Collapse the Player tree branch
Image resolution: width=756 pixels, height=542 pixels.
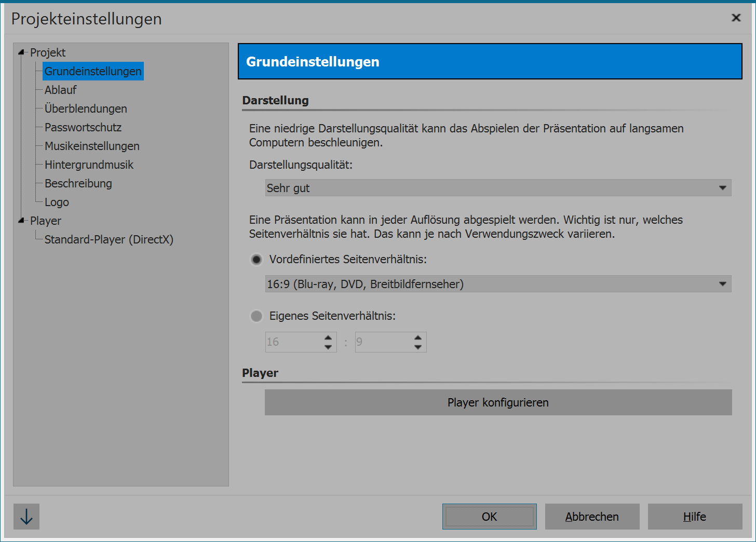pos(20,220)
